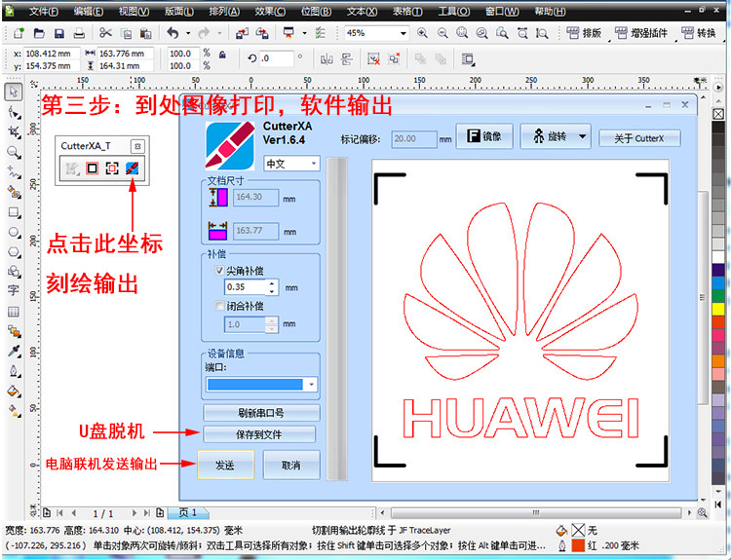Toggle the 尖角补偿 checkbox
The height and width of the screenshot is (560, 731).
click(219, 270)
